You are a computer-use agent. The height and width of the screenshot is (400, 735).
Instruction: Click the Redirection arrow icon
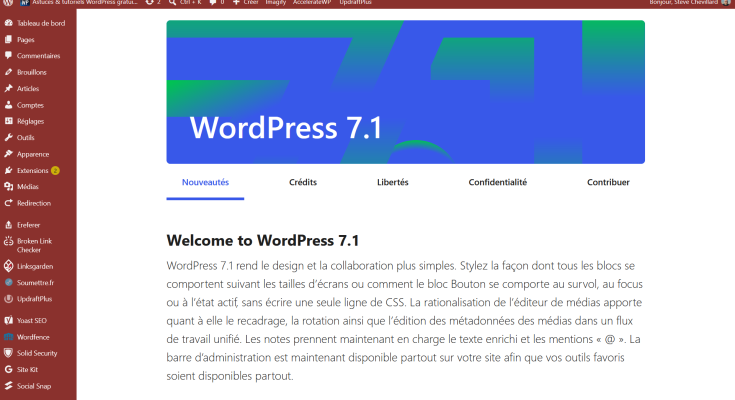(8, 203)
